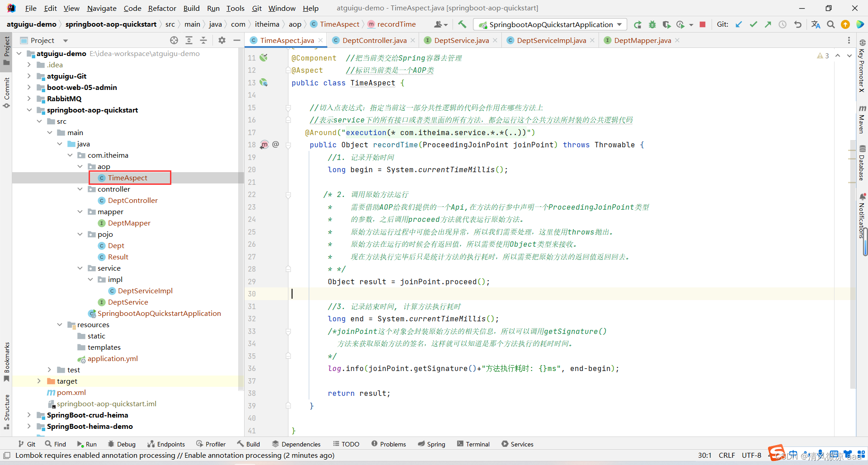Click the CRLF line separator status
This screenshot has height=465, width=868.
point(726,455)
